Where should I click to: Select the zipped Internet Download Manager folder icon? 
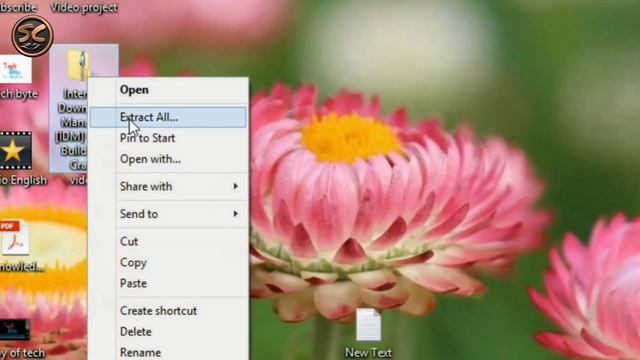point(79,64)
